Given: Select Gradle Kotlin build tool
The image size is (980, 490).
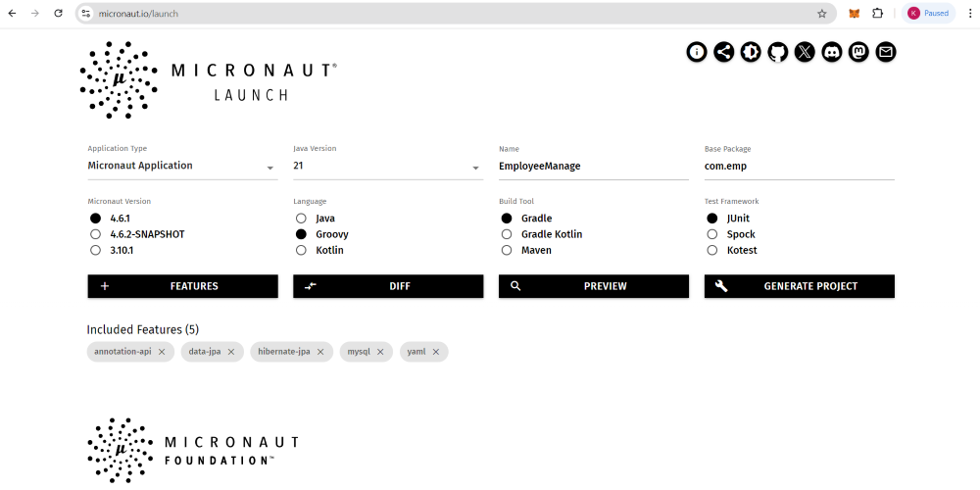Looking at the screenshot, I should (x=507, y=234).
